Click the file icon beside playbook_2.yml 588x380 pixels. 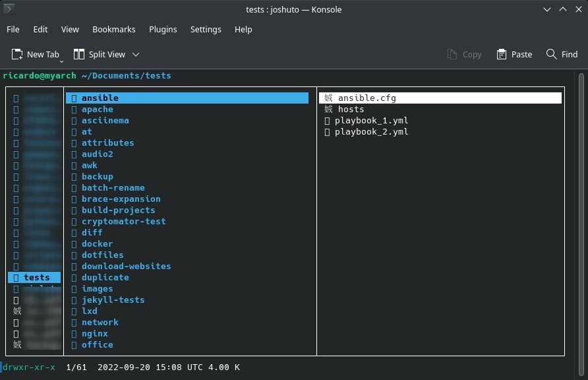point(327,132)
